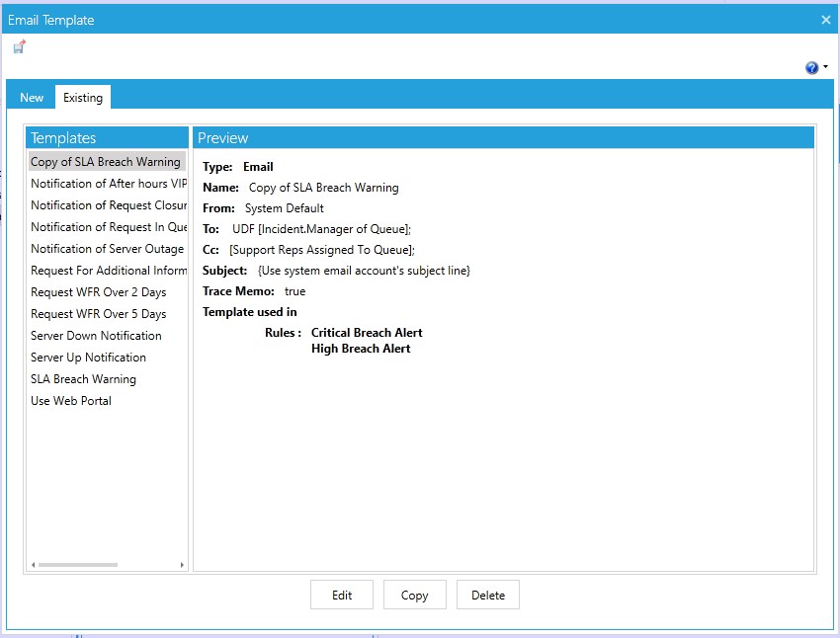Pick the SLA Breach Warning template

coord(84,379)
